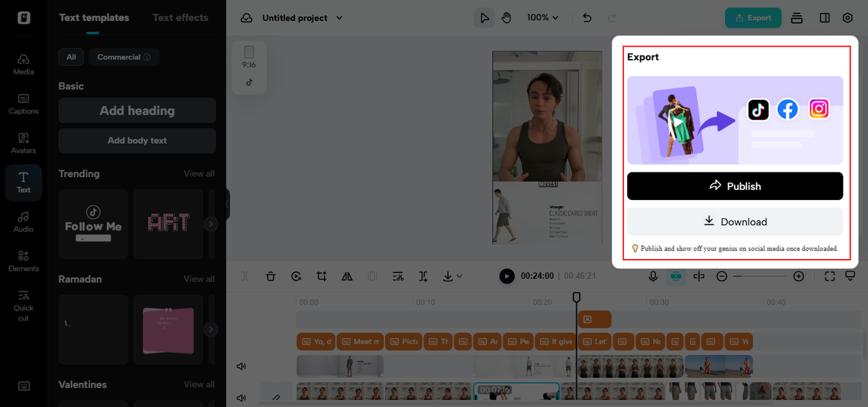Toggle fullscreen preview mode
Viewport: 868px width, 407px height.
click(x=829, y=276)
